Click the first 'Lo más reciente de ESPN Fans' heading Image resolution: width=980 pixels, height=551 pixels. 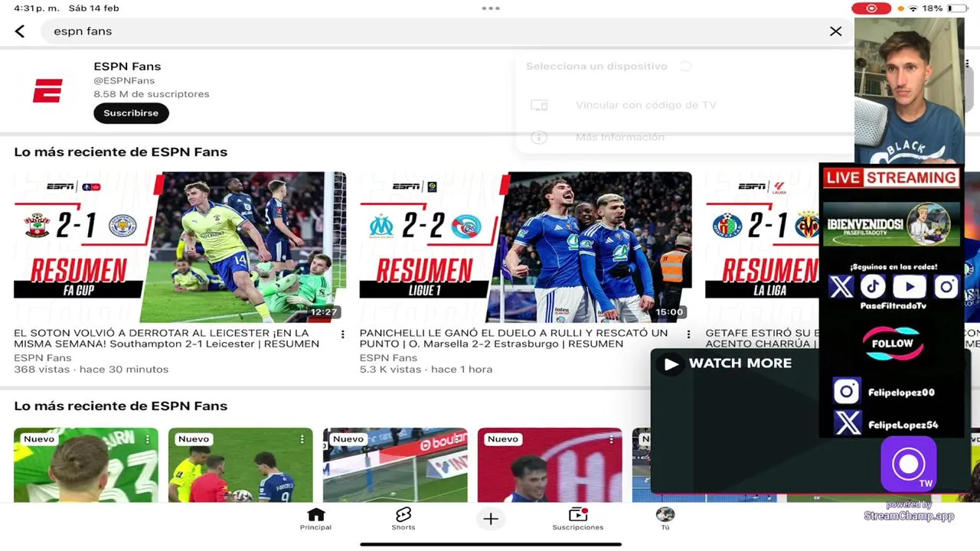tap(120, 152)
